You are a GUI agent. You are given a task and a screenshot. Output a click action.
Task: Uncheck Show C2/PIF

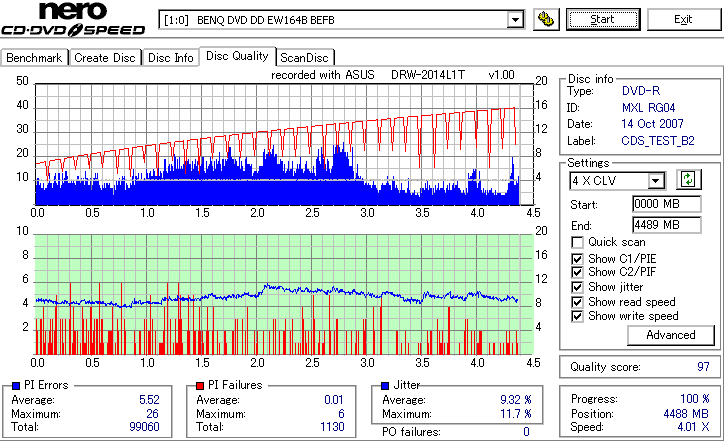577,272
